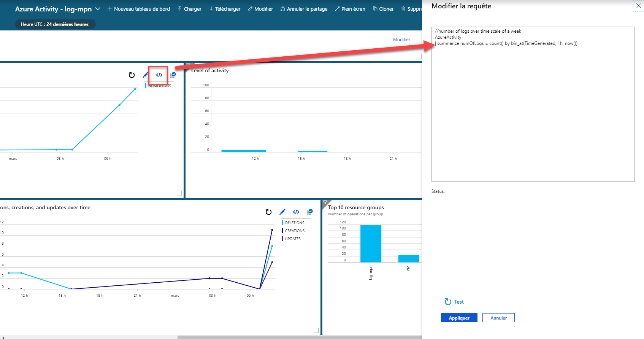Click pencil icon on the deletions/creations tile
The height and width of the screenshot is (339, 644).
(282, 212)
